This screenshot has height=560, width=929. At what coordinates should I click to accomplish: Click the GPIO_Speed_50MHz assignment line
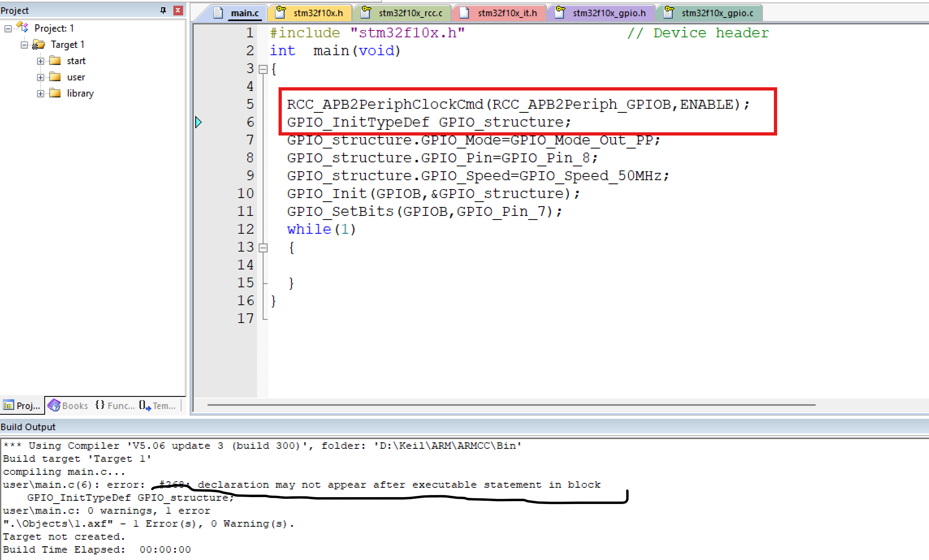pos(478,176)
